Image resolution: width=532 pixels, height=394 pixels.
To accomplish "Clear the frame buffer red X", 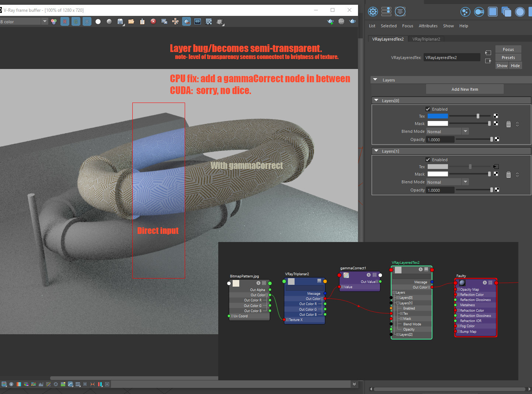I will 153,22.
